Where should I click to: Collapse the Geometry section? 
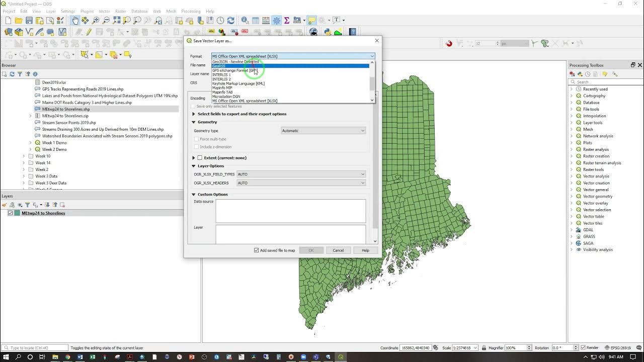point(194,122)
